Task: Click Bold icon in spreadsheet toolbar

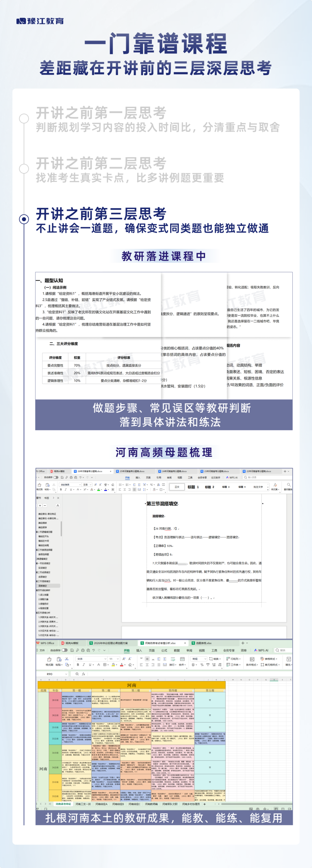Action: 78,665
